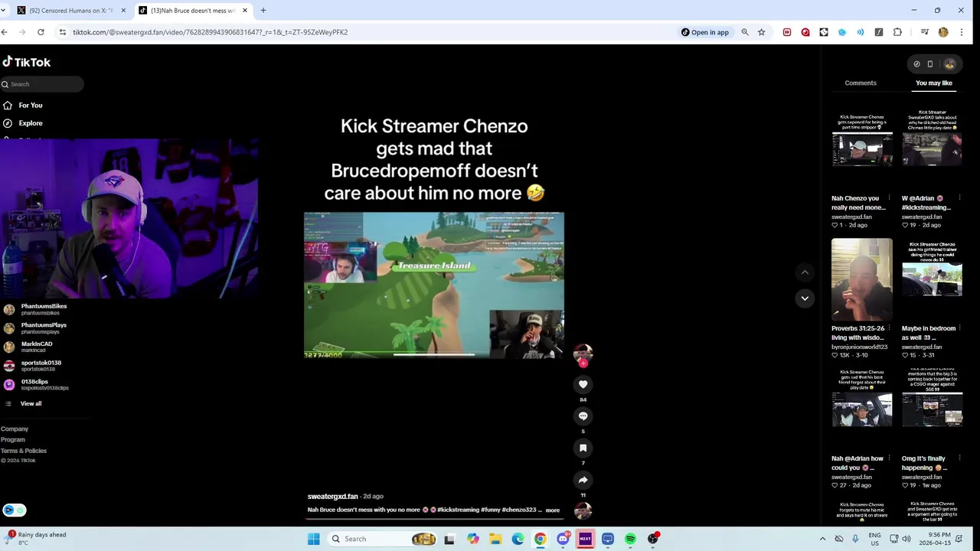Reload the page
The height and width of the screenshot is (551, 980).
click(41, 32)
